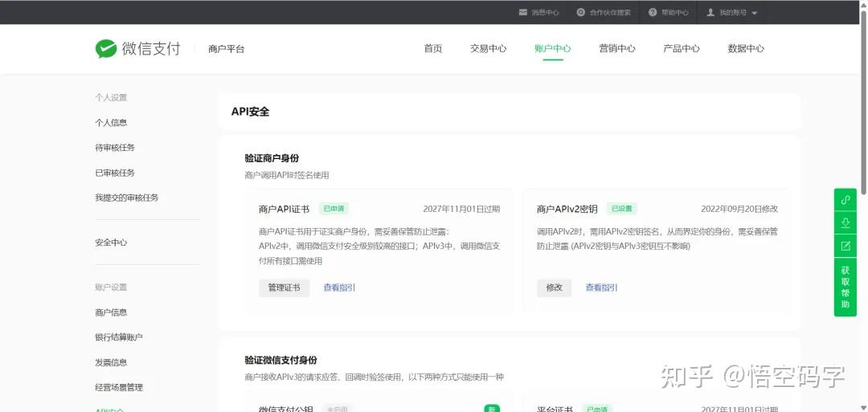Click the green 新 badge on 微信支付公钥

[492, 410]
